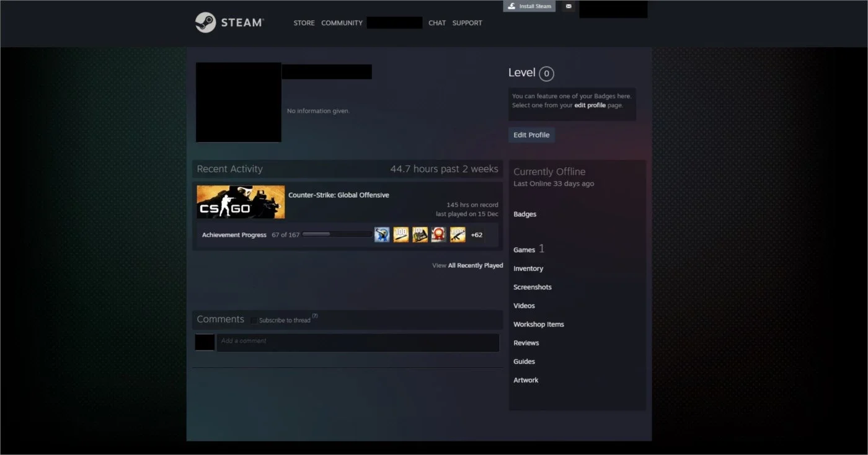Click the question mark help next to Subscribe
The image size is (868, 455).
point(315,317)
